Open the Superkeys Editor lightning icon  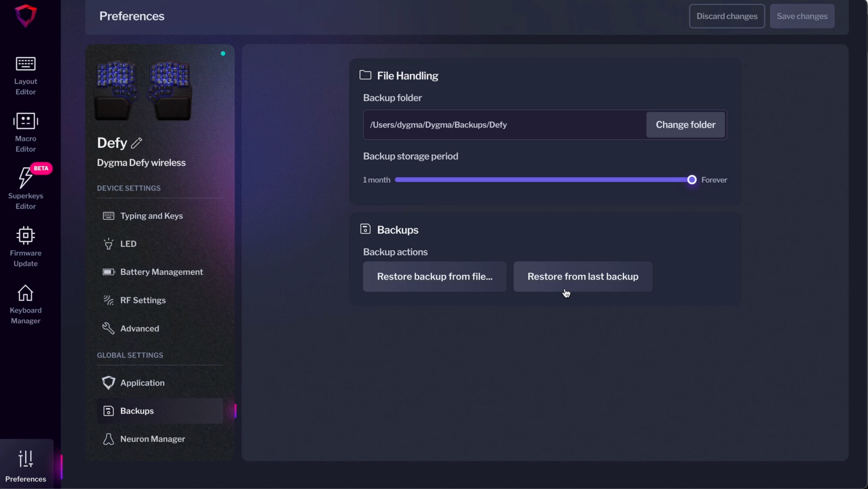coord(25,178)
